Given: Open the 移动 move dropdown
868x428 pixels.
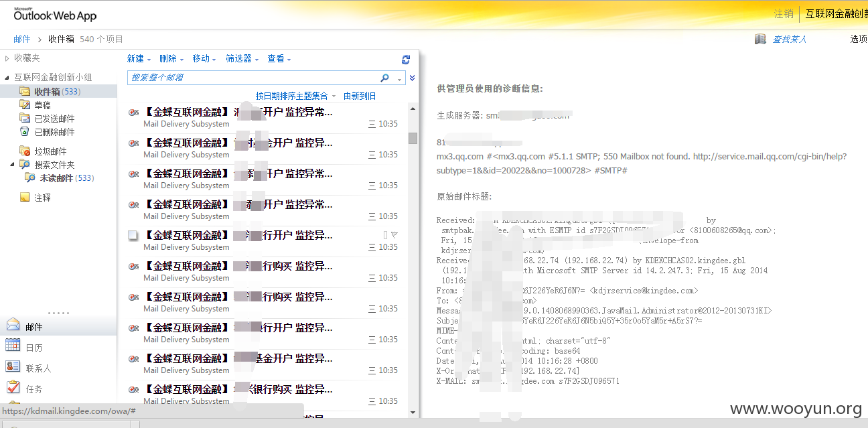Looking at the screenshot, I should [204, 59].
